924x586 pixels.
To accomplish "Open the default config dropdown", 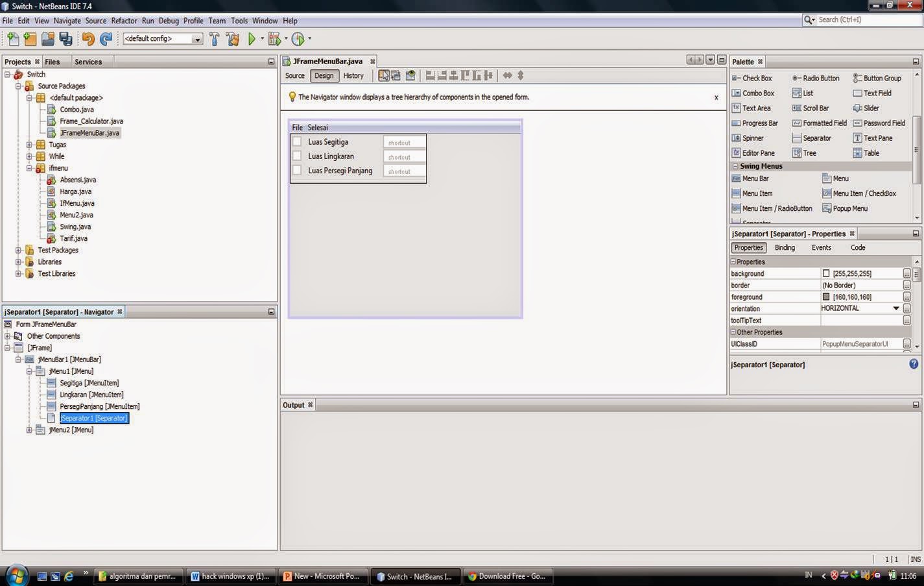I will [x=197, y=39].
